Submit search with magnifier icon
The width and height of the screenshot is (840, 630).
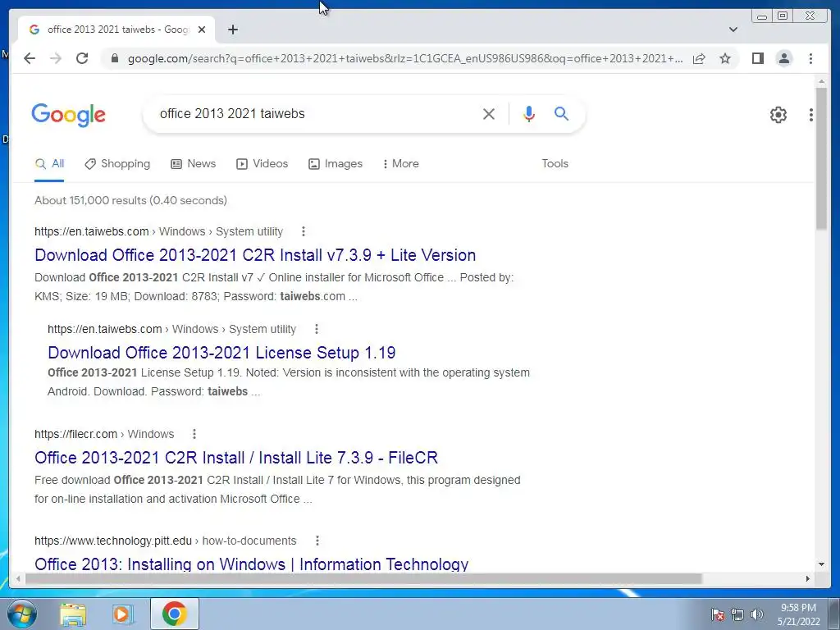(x=561, y=113)
